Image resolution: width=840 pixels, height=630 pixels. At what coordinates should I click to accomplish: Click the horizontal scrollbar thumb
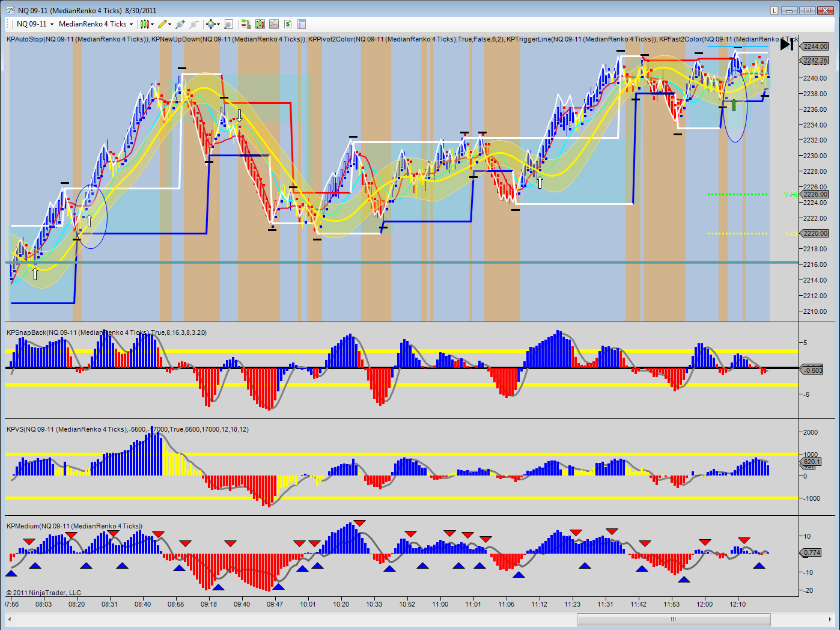[x=674, y=619]
